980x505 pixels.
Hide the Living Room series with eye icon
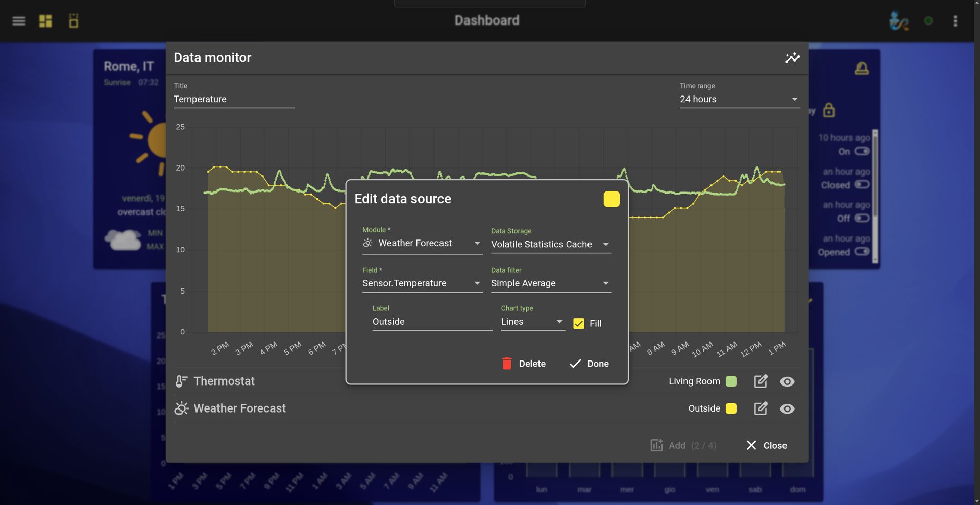787,381
